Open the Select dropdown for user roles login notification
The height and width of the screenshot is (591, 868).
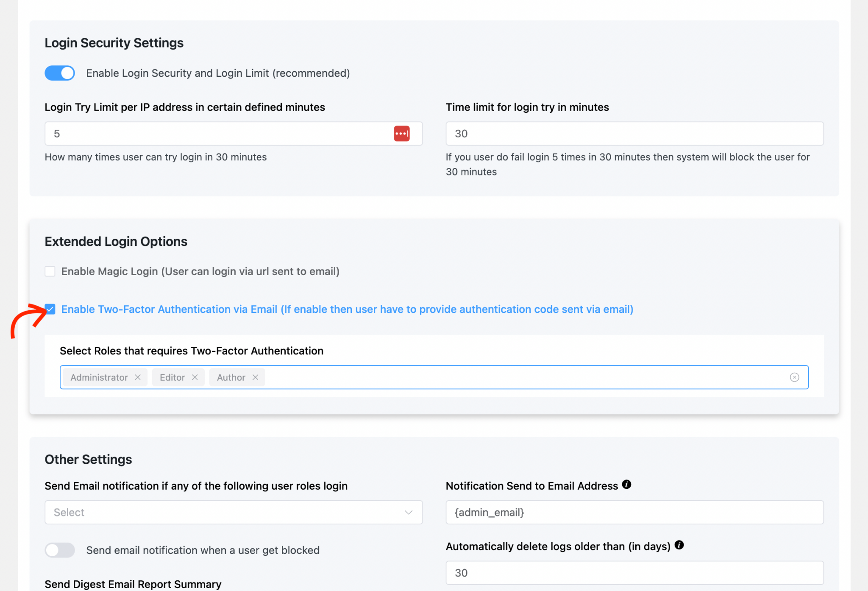point(234,512)
